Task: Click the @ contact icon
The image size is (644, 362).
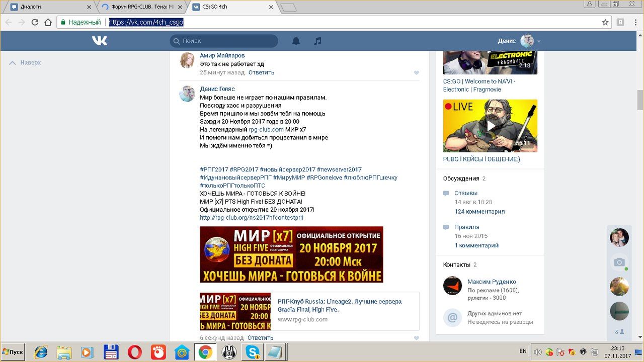Action: pos(452,318)
